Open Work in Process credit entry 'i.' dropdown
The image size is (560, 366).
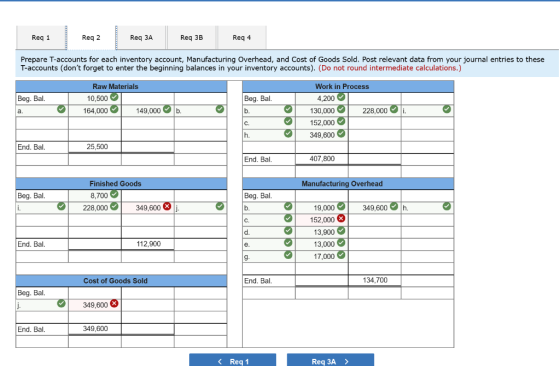click(x=427, y=110)
